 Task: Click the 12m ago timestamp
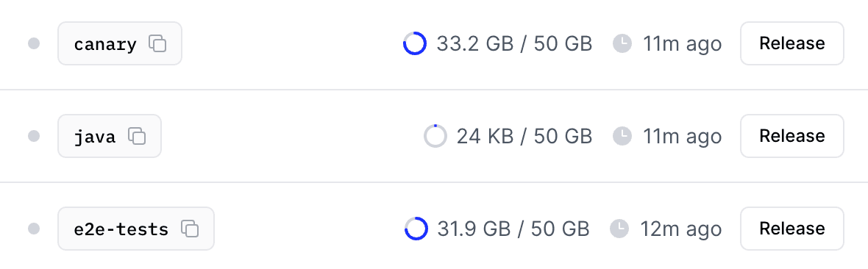tap(681, 229)
